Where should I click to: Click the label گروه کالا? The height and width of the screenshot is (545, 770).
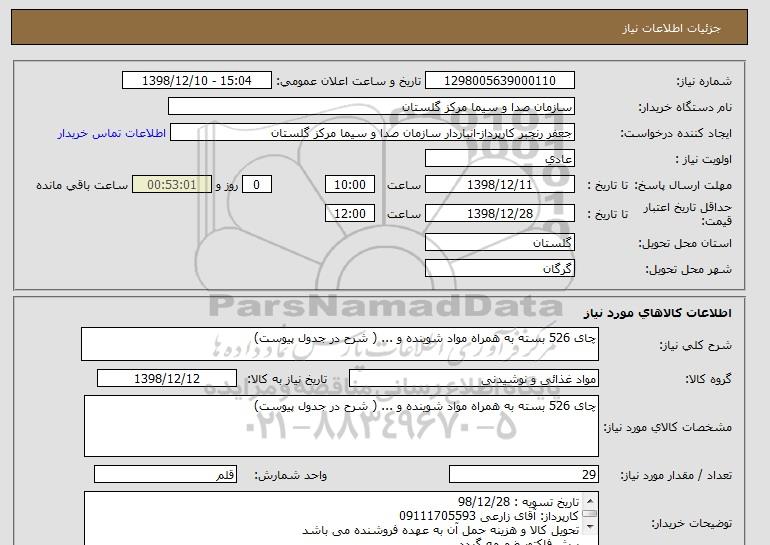[x=709, y=379]
